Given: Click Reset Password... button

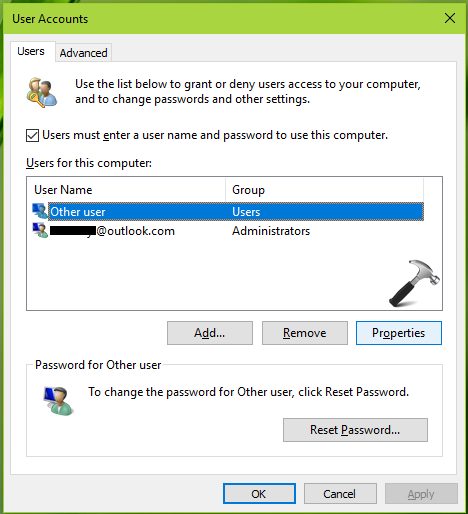Looking at the screenshot, I should point(355,430).
